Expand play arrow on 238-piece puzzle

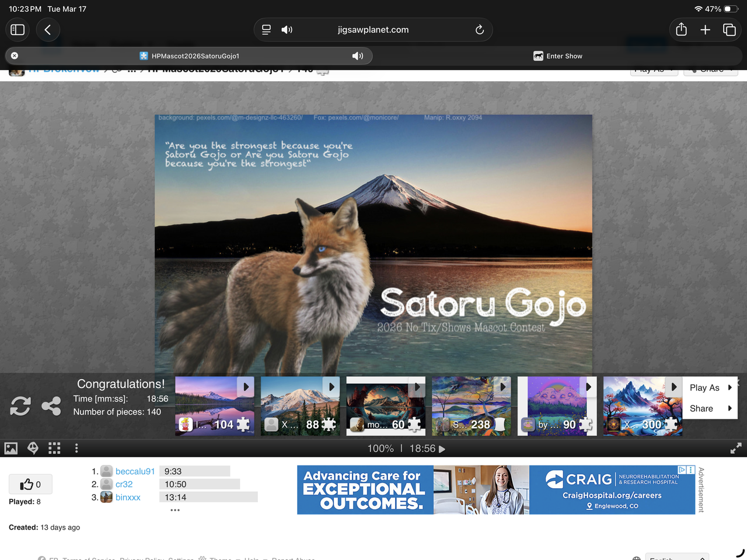[502, 387]
